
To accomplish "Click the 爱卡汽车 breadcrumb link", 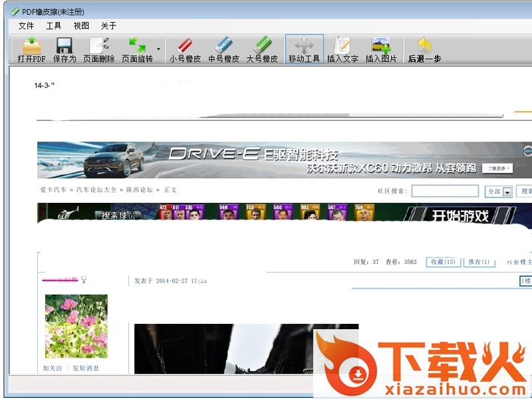I will (53, 190).
